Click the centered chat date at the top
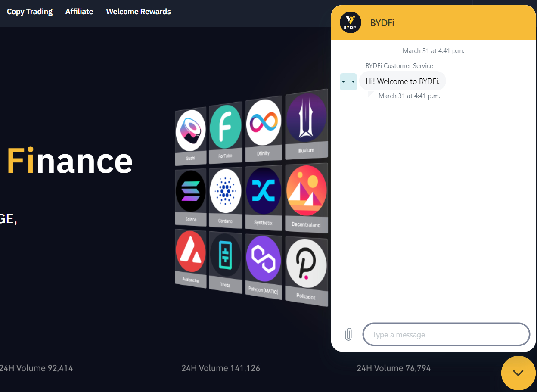The image size is (537, 392). pos(433,51)
